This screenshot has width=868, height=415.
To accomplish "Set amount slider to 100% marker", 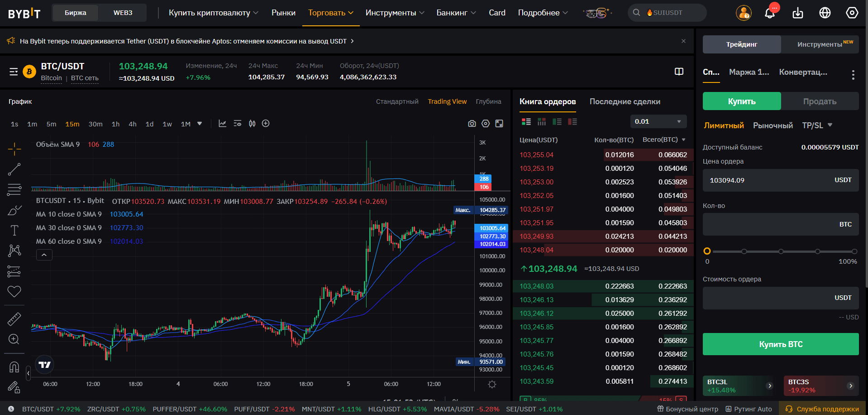I will click(854, 251).
